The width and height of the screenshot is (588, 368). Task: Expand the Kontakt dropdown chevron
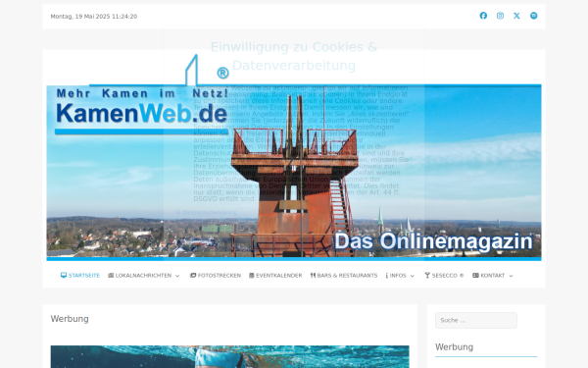[512, 276]
